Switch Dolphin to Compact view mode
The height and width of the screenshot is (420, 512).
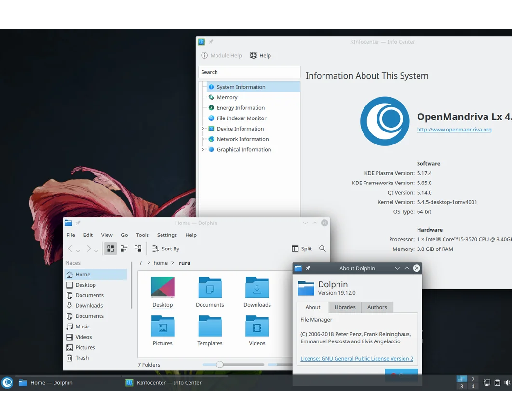tap(124, 249)
